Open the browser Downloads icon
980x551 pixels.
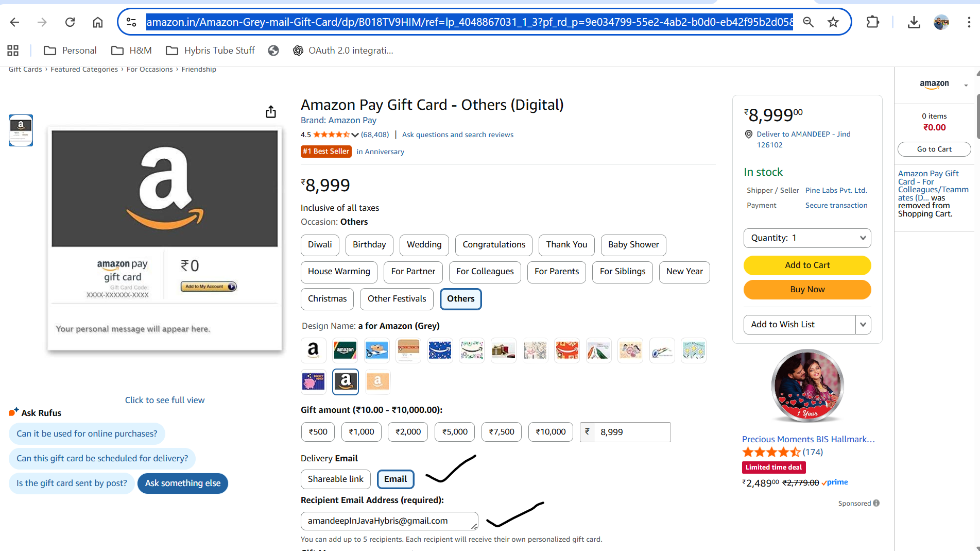pos(914,22)
